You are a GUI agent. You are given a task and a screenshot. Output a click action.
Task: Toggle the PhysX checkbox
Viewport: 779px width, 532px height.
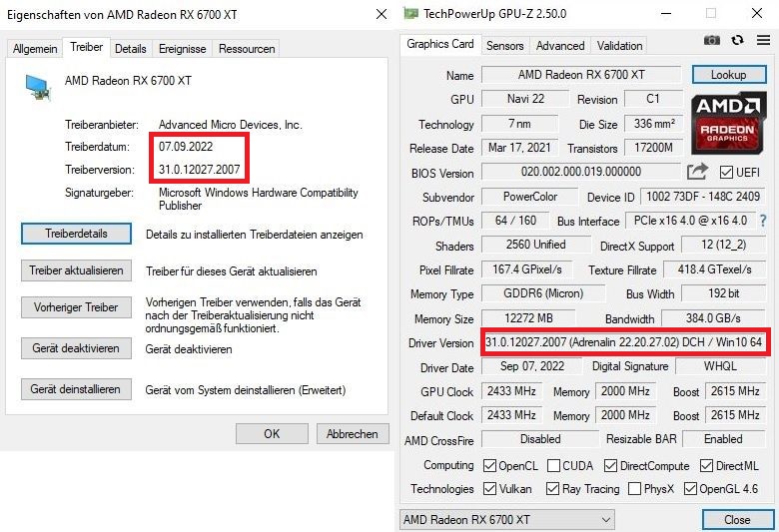pos(634,489)
